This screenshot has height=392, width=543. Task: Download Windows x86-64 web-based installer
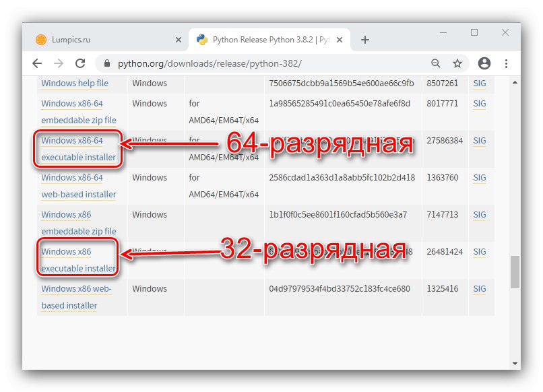coord(79,186)
